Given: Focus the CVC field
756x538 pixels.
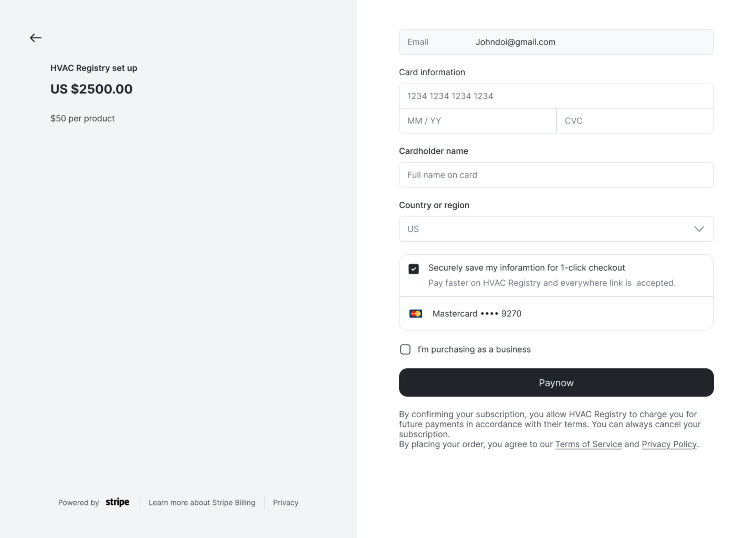Looking at the screenshot, I should 635,121.
